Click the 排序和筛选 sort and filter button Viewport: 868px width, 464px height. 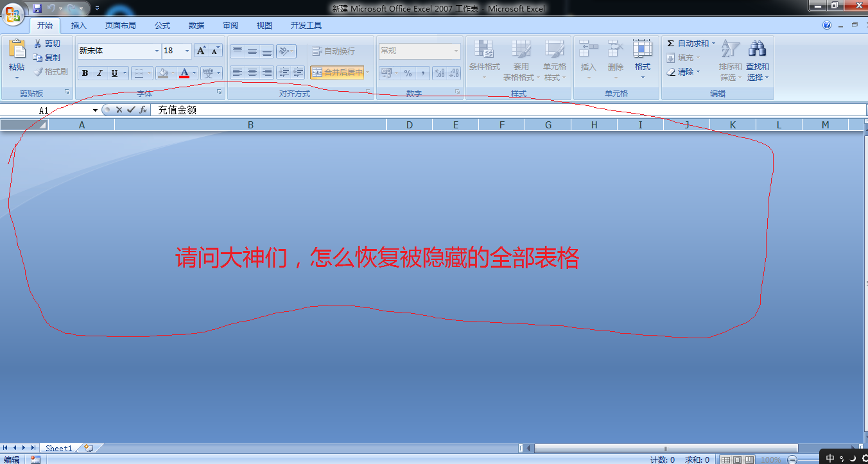[730, 61]
